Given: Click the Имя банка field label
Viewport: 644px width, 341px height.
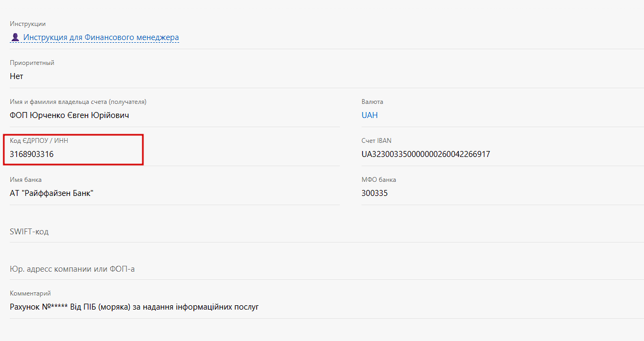Looking at the screenshot, I should point(25,180).
